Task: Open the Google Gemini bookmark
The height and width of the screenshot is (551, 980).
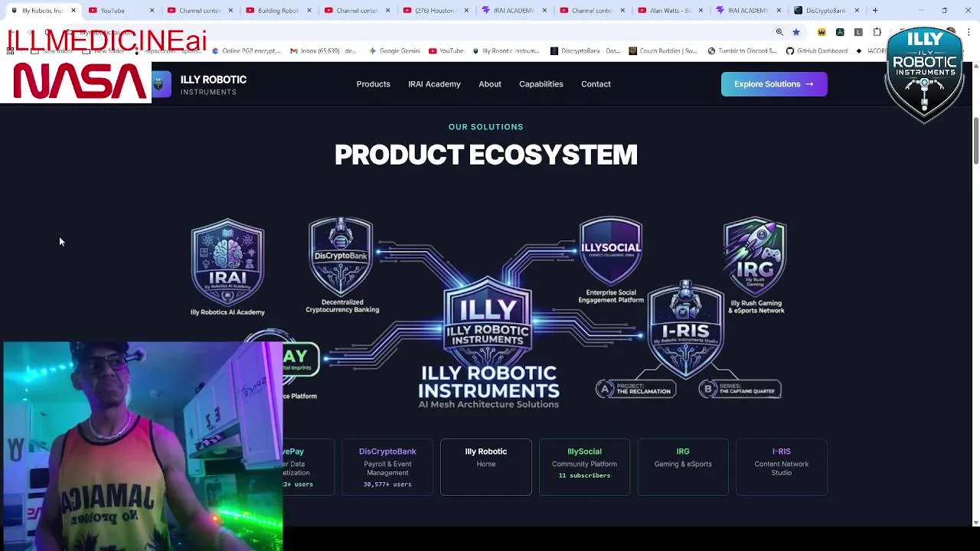Action: pos(394,51)
